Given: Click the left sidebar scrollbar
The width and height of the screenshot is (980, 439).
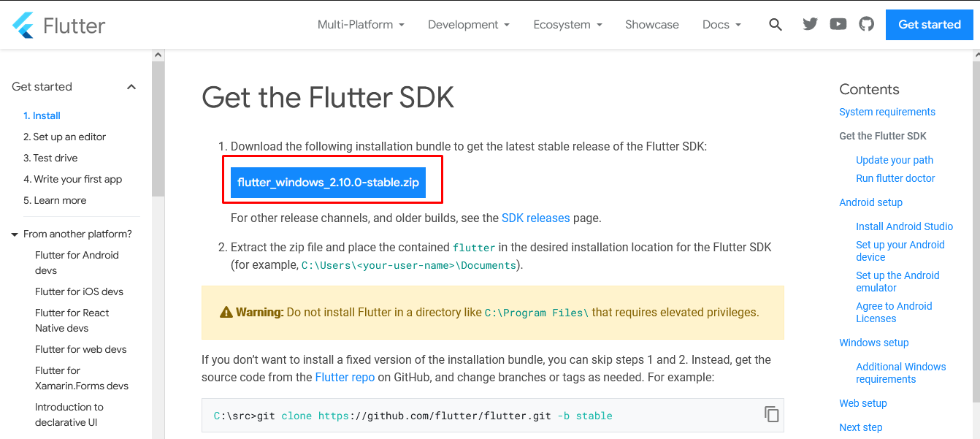Looking at the screenshot, I should click(x=158, y=131).
